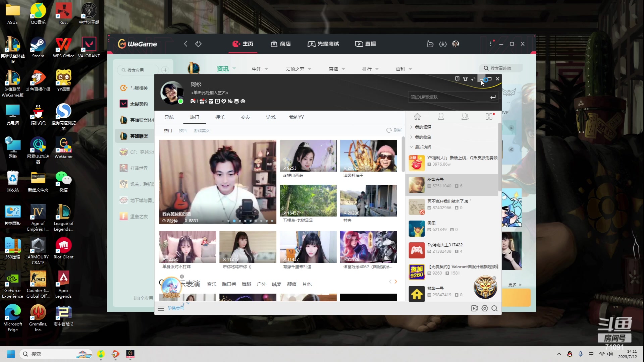Open the YY groups icon with two figures
This screenshot has height=362, width=644.
pyautogui.click(x=465, y=116)
